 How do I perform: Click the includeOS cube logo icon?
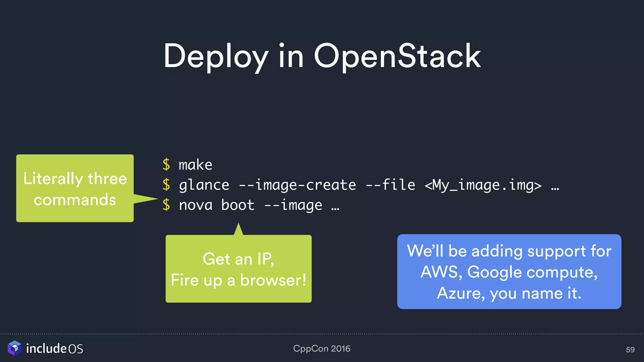14,348
